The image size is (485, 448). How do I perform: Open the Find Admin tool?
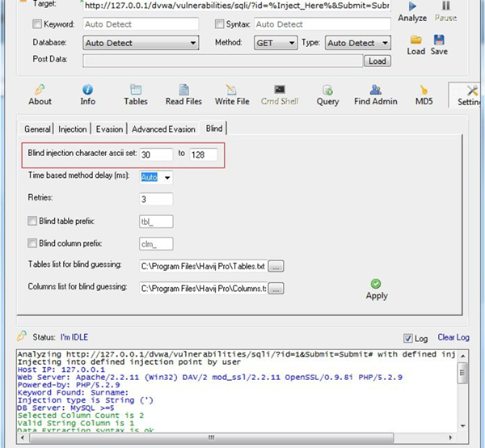[374, 94]
